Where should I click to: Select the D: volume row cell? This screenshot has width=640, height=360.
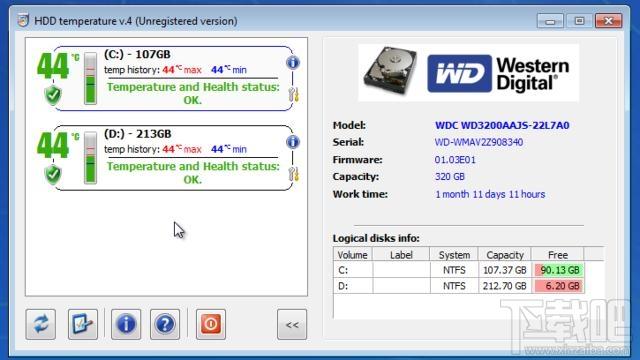(x=353, y=286)
